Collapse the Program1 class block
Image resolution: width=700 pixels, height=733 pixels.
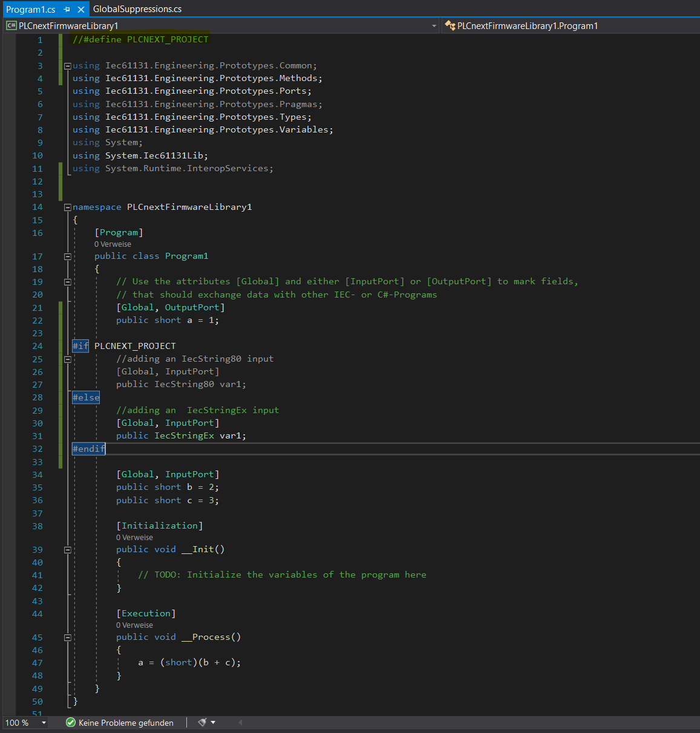[x=68, y=256]
